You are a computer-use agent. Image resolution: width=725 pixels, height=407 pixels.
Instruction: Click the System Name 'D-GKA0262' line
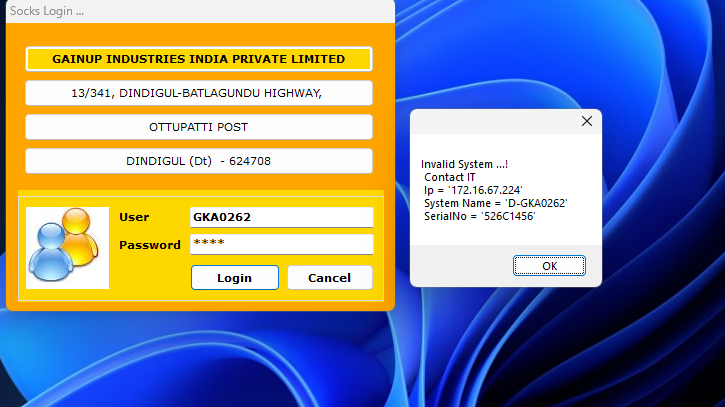tap(494, 203)
